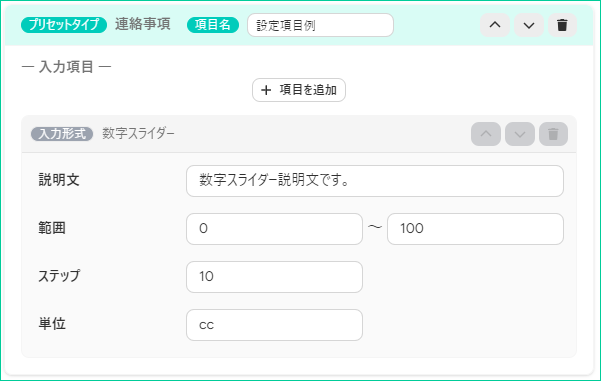Viewport: 601px width, 381px height.
Task: Click the ステップ field containing 10
Action: pyautogui.click(x=274, y=277)
